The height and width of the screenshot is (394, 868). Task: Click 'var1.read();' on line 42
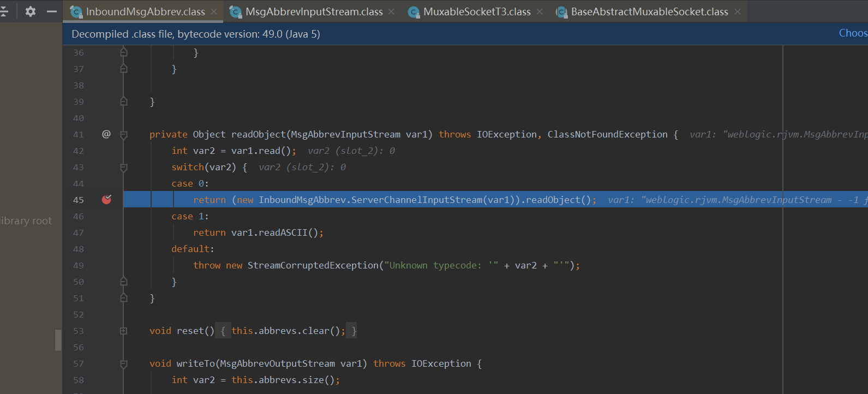(264, 151)
